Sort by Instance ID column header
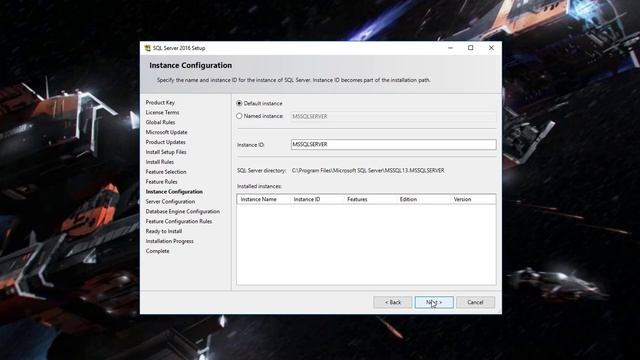Viewport: 640px width, 360px height. 317,199
